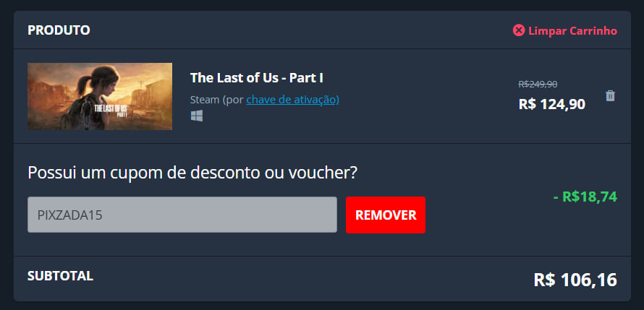Click the empty area right of REMOVER
Image resolution: width=644 pixels, height=310 pixels.
pyautogui.click(x=488, y=215)
